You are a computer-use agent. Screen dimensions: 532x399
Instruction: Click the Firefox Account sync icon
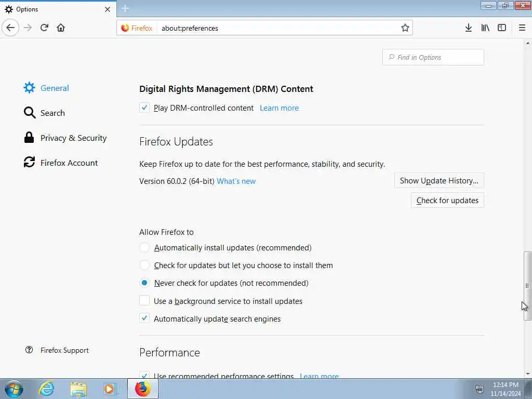click(x=29, y=162)
